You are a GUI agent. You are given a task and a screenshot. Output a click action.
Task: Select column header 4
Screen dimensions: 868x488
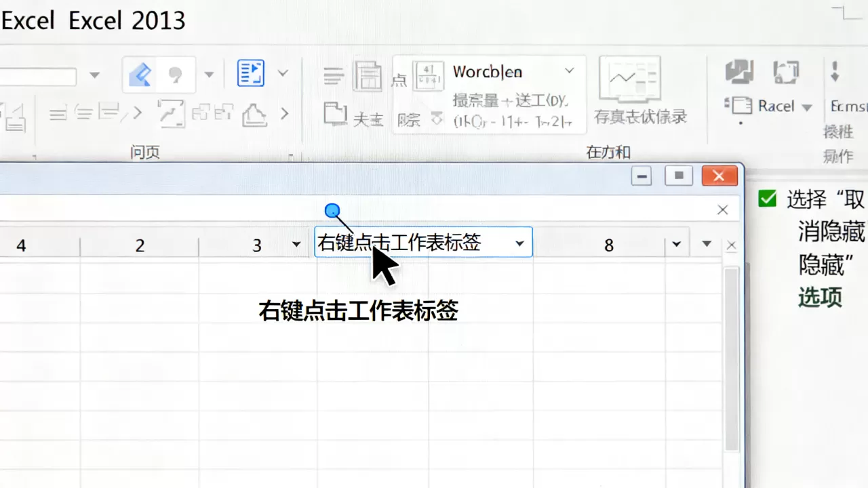click(21, 245)
